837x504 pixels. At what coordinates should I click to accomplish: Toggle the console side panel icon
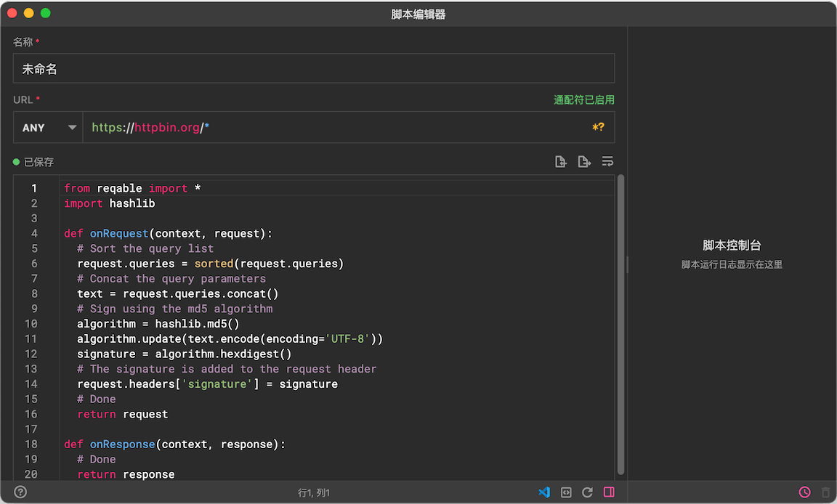tap(609, 492)
